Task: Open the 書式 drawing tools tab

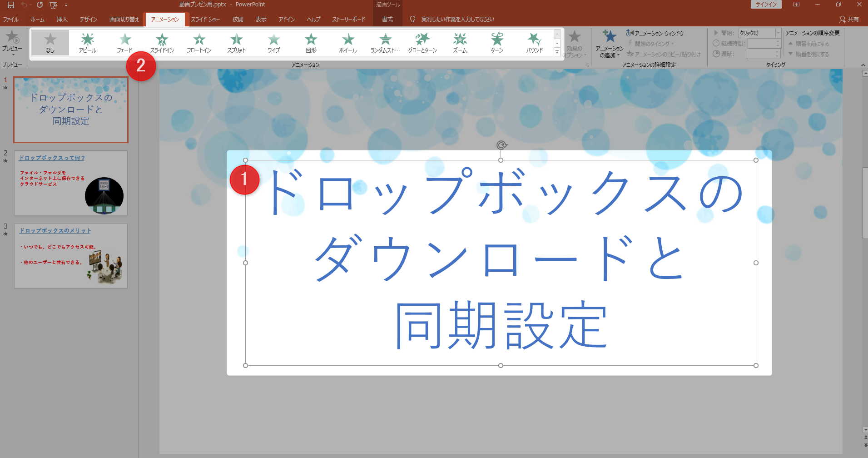Action: (x=387, y=19)
